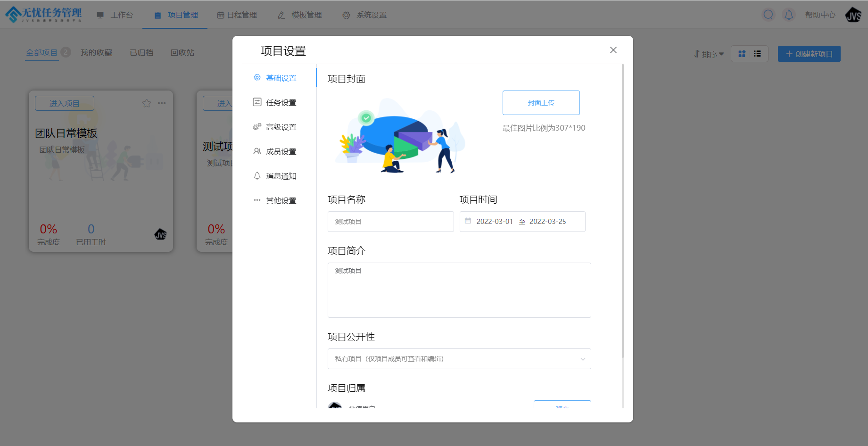Switch to 已归档 tab

(141, 52)
